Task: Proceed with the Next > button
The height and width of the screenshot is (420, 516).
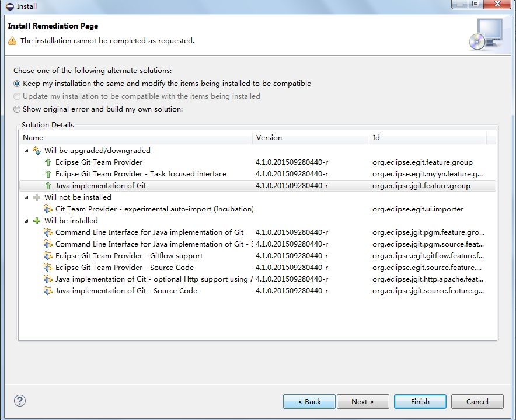Action: [x=363, y=401]
